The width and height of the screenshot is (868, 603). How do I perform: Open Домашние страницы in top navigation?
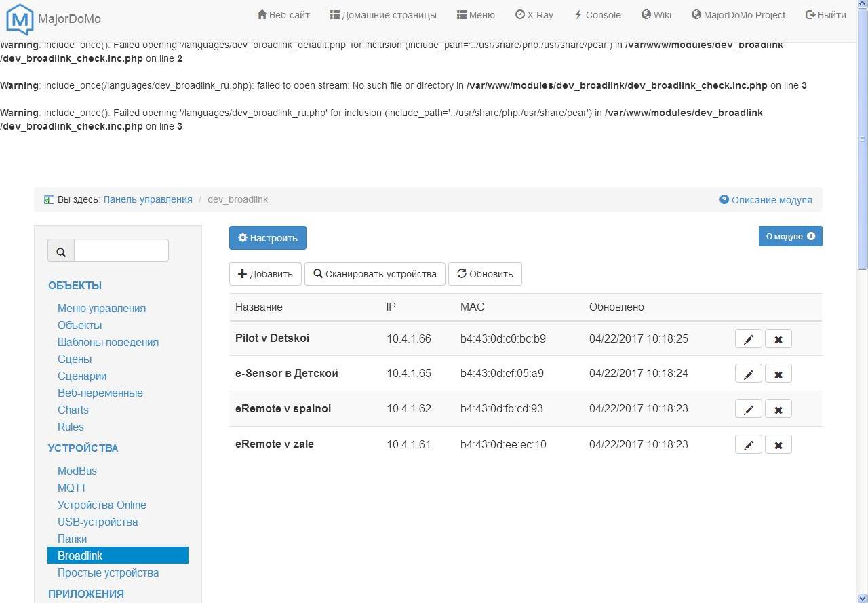383,15
